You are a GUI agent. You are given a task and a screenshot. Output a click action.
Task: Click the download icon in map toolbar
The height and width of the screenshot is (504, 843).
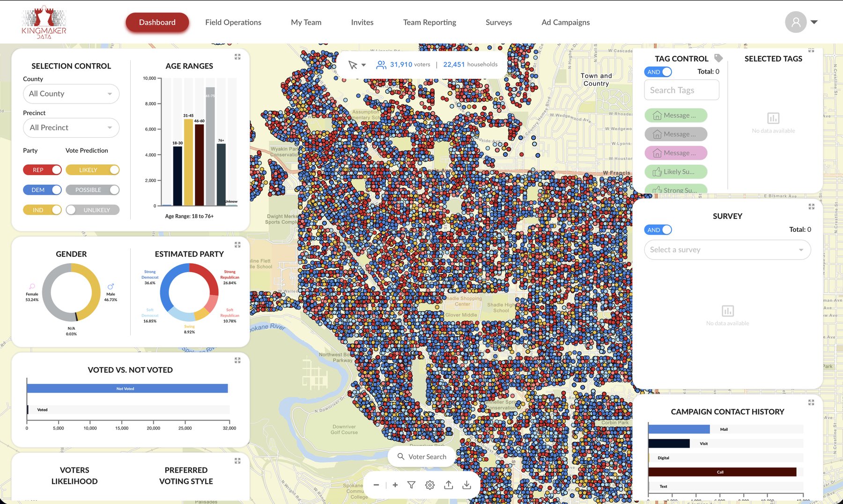pyautogui.click(x=466, y=485)
